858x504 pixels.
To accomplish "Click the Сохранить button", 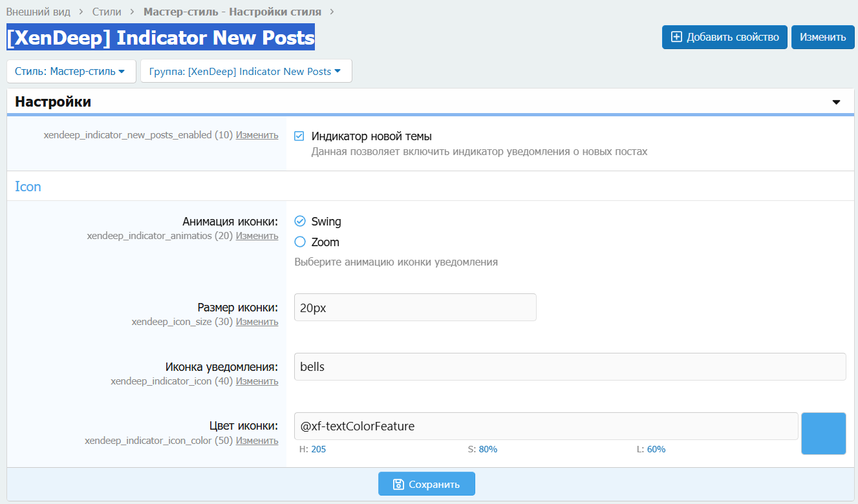I will tap(427, 484).
